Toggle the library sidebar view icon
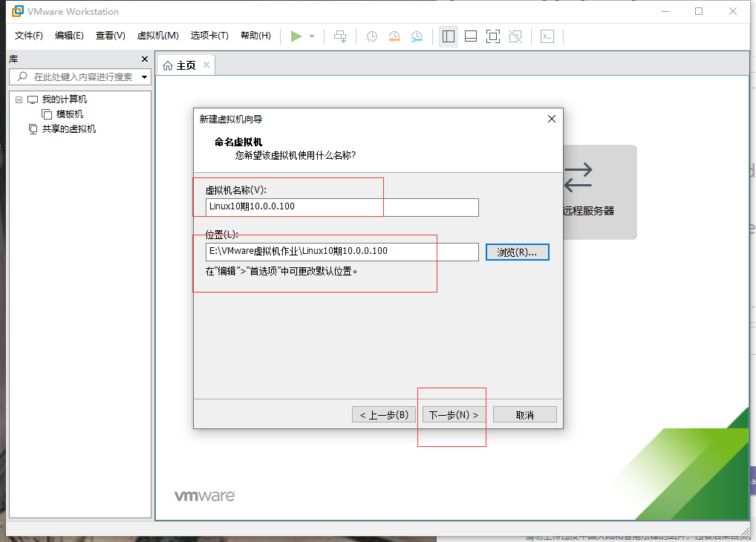 pyautogui.click(x=449, y=36)
